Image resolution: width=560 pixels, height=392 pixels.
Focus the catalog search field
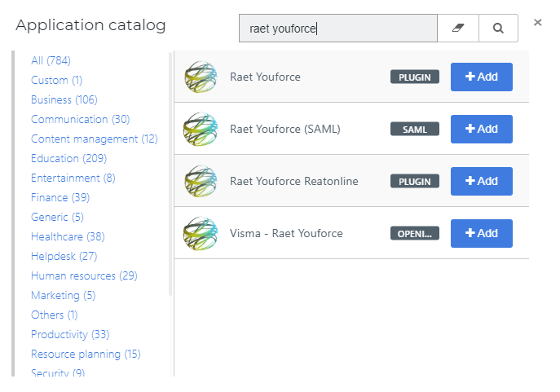(337, 29)
